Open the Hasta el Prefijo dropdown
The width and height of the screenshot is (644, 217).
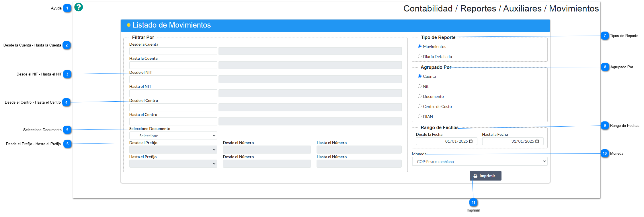(x=173, y=164)
